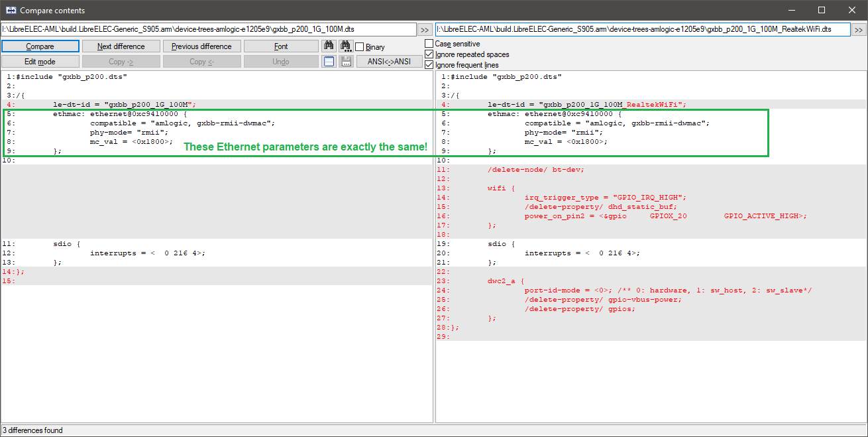The height and width of the screenshot is (437, 868).
Task: Click the Find (binoculars) icon
Action: [329, 46]
